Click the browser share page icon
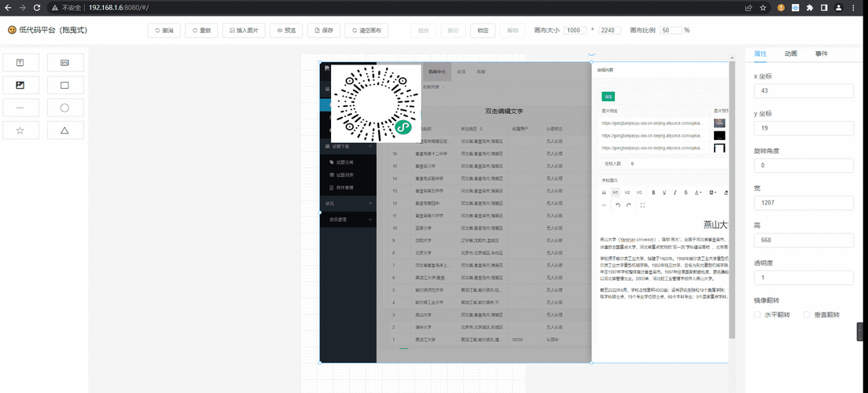868x393 pixels. tap(748, 8)
